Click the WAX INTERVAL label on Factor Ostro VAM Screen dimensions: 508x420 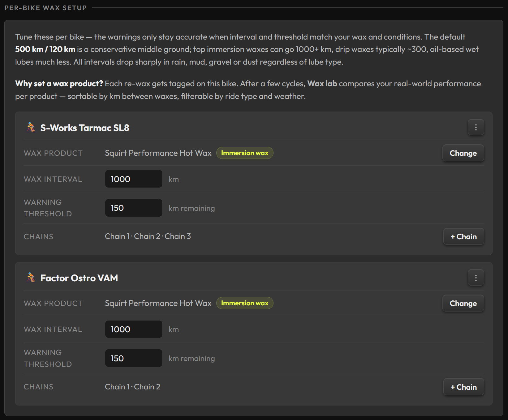point(53,329)
